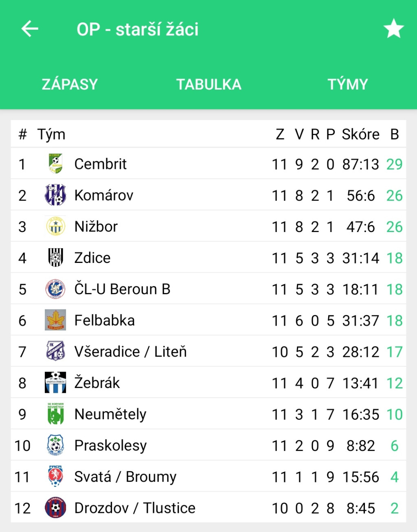Screen dimensions: 417x532
Task: Select the Žebrák team logo
Action: point(55,383)
